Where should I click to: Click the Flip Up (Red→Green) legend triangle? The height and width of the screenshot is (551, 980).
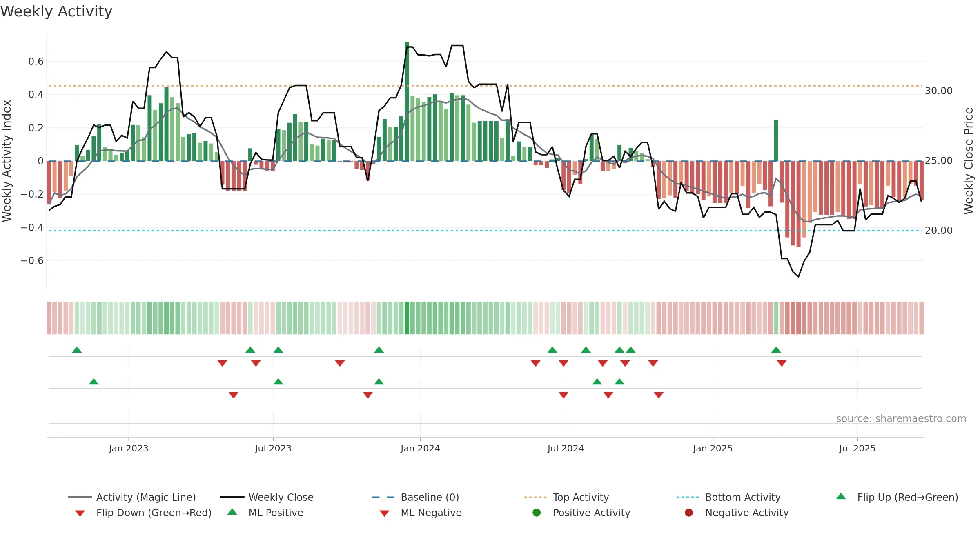coord(841,496)
